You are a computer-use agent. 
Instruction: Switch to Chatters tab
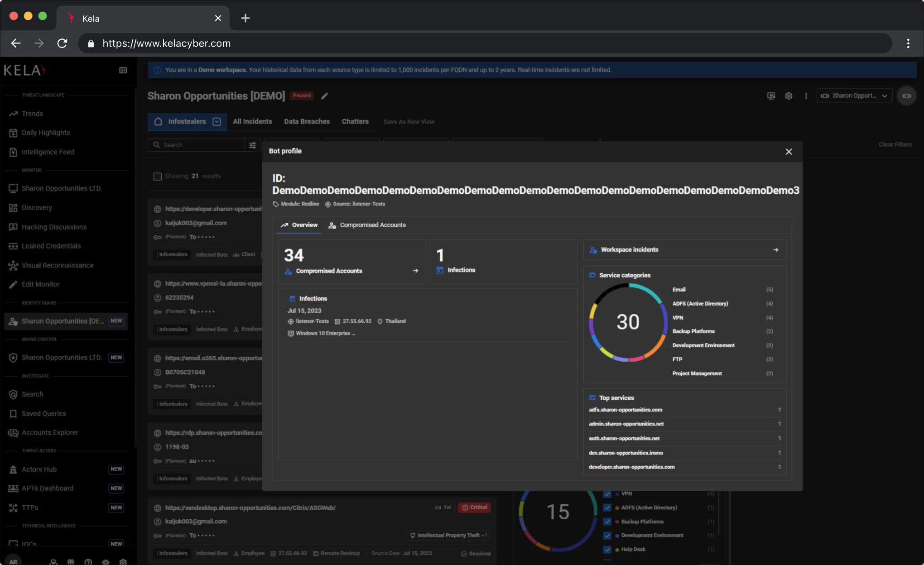(x=355, y=122)
